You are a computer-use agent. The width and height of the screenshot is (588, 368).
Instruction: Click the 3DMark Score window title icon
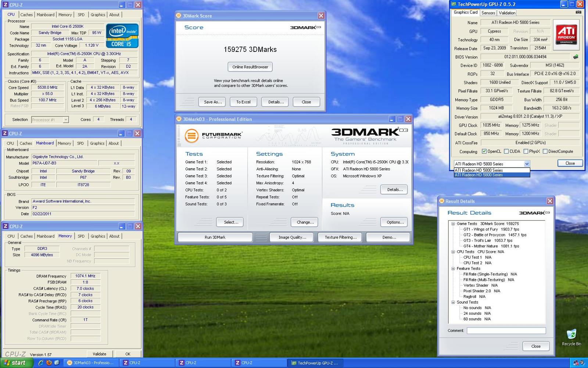tap(179, 16)
